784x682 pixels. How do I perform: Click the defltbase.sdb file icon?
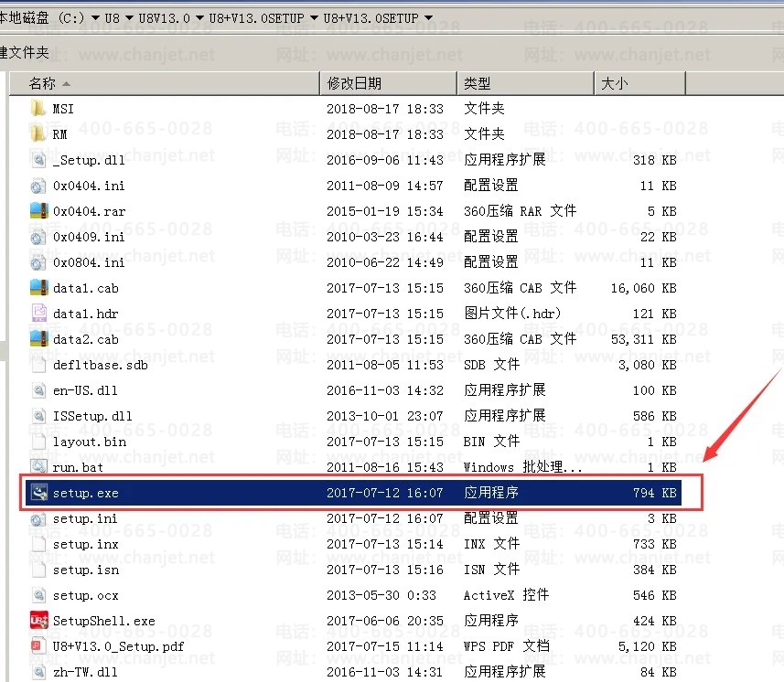(x=38, y=365)
